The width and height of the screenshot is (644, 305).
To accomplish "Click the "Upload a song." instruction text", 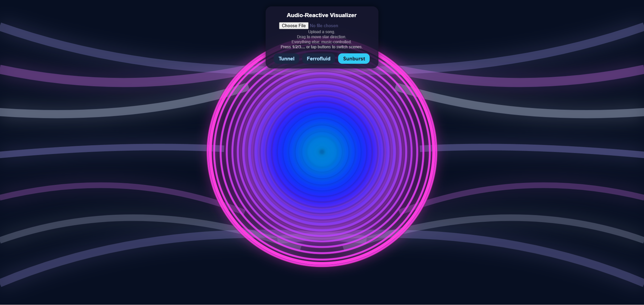I will click(x=321, y=32).
